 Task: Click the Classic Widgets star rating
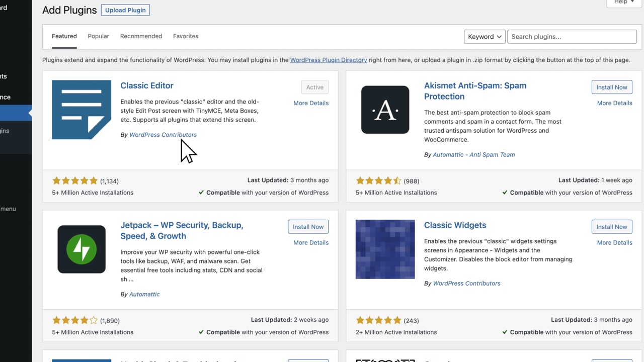pyautogui.click(x=378, y=320)
